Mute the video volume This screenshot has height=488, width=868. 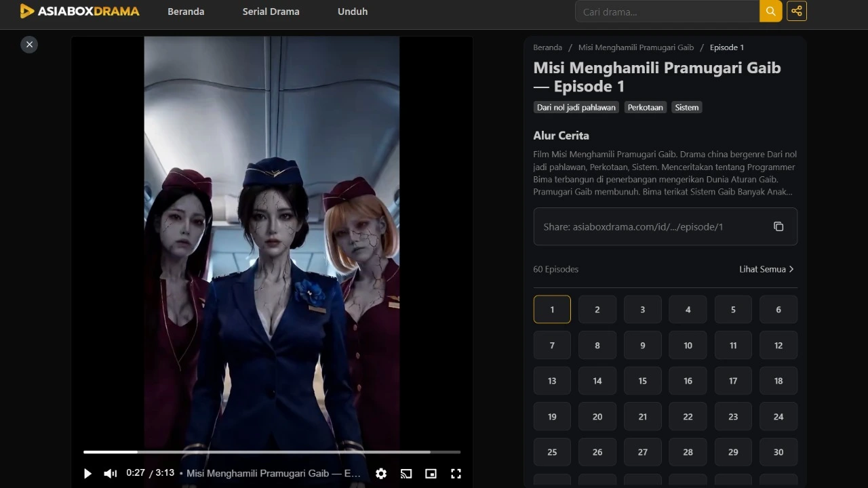click(110, 474)
